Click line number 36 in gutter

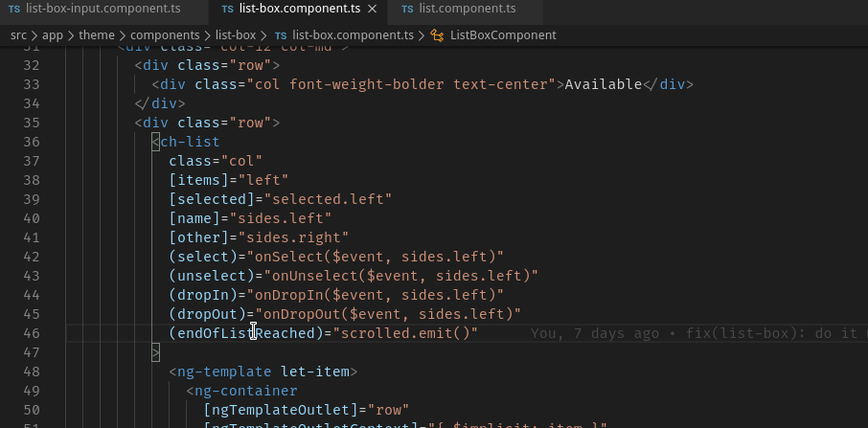click(32, 142)
